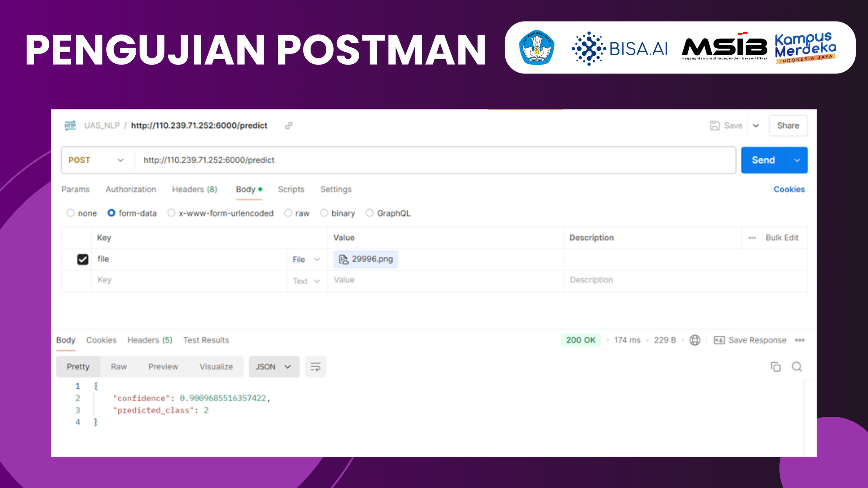Click the Value column header

pos(344,238)
